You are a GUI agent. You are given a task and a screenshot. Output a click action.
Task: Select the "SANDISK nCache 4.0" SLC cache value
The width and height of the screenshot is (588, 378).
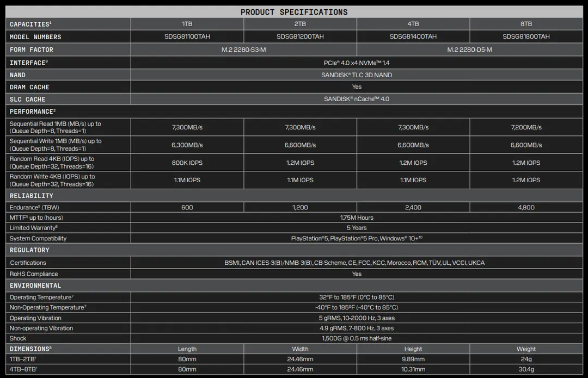click(357, 99)
